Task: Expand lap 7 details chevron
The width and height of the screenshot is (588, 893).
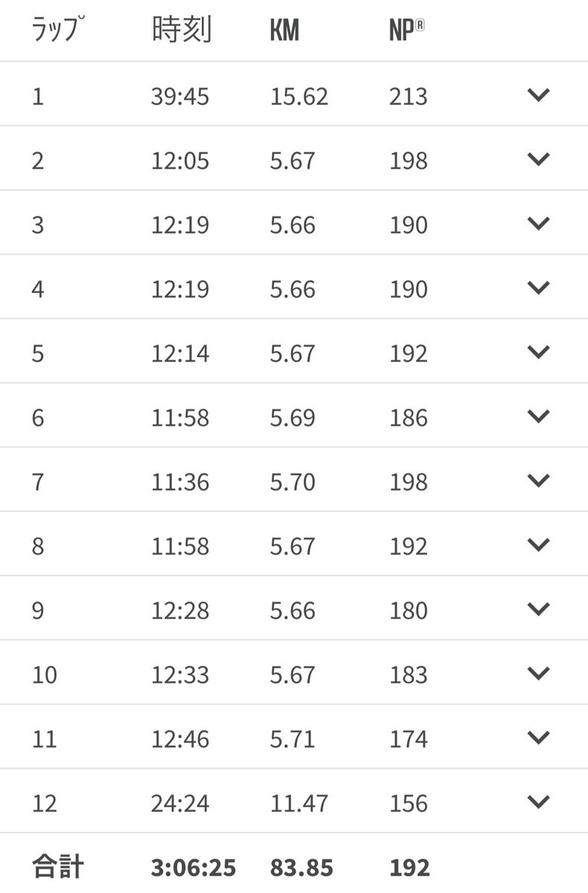Action: [x=537, y=480]
